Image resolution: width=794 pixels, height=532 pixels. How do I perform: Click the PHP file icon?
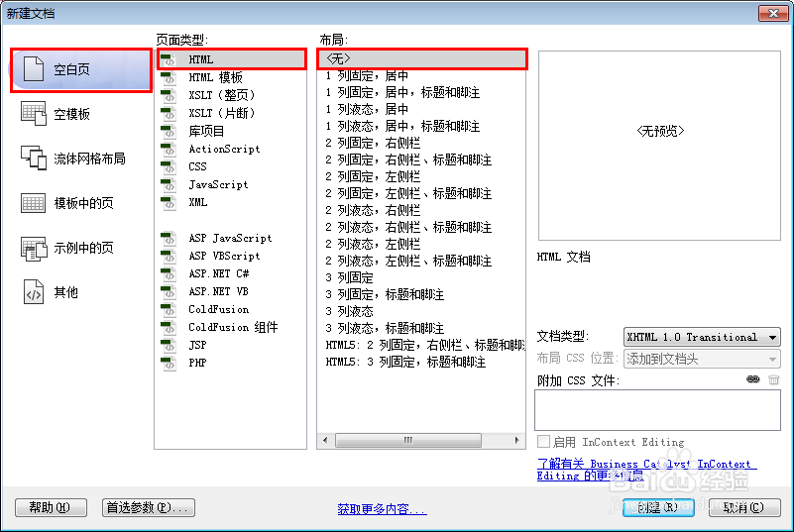coord(169,363)
